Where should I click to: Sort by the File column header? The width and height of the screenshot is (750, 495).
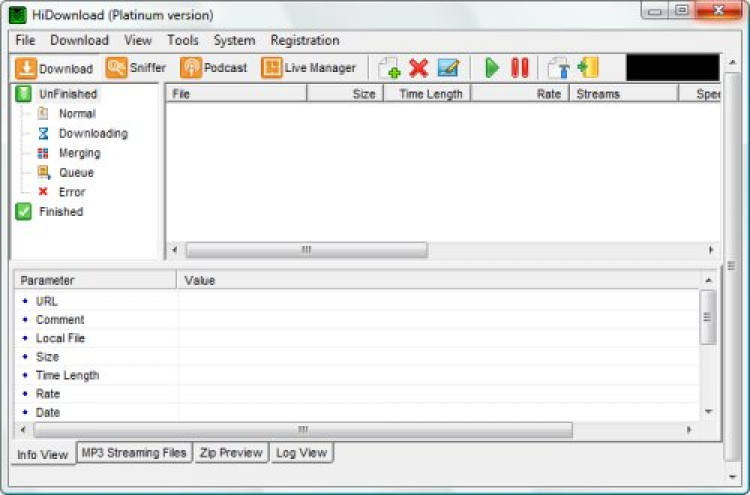pyautogui.click(x=236, y=94)
